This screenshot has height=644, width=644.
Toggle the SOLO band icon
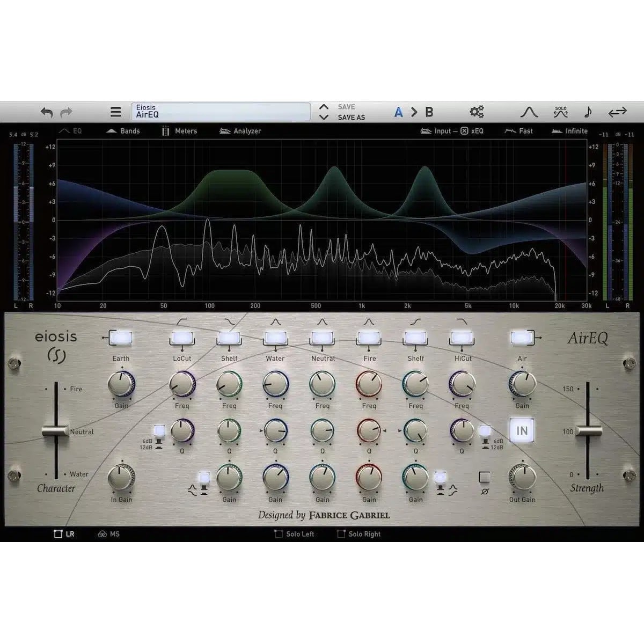pos(561,112)
